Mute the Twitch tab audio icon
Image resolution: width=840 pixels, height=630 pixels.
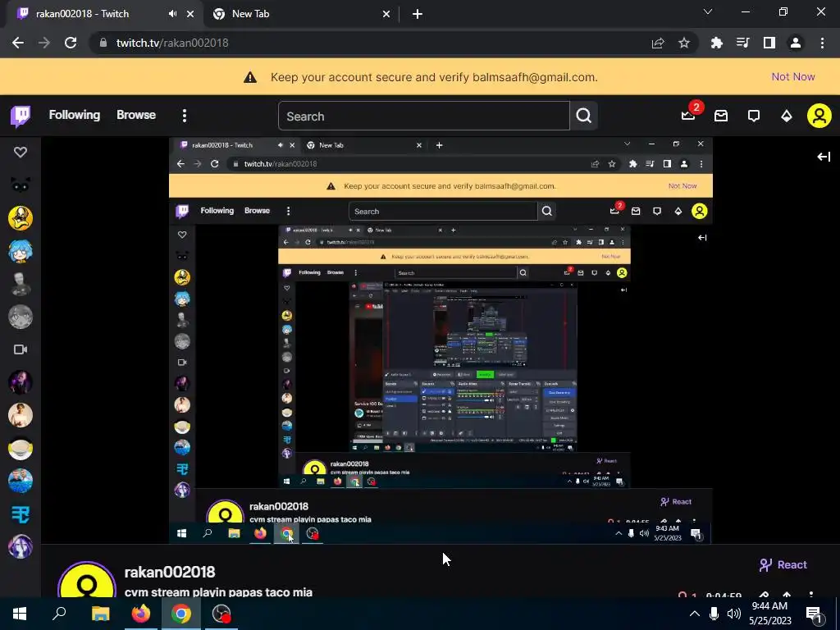172,14
